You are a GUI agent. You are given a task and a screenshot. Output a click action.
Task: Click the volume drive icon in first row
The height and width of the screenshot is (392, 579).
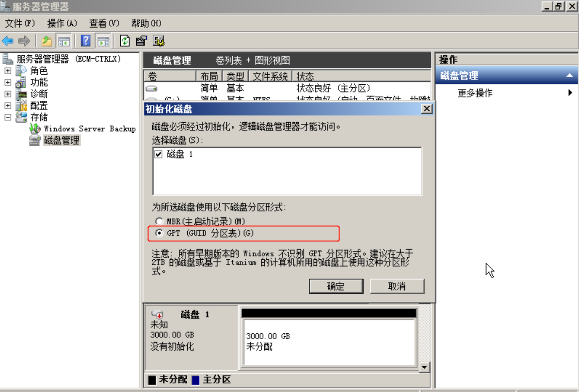click(x=151, y=89)
